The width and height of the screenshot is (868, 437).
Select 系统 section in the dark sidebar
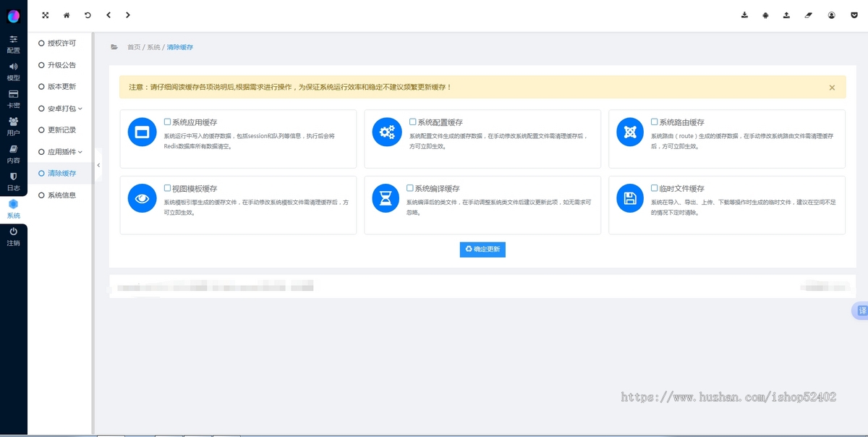(14, 209)
